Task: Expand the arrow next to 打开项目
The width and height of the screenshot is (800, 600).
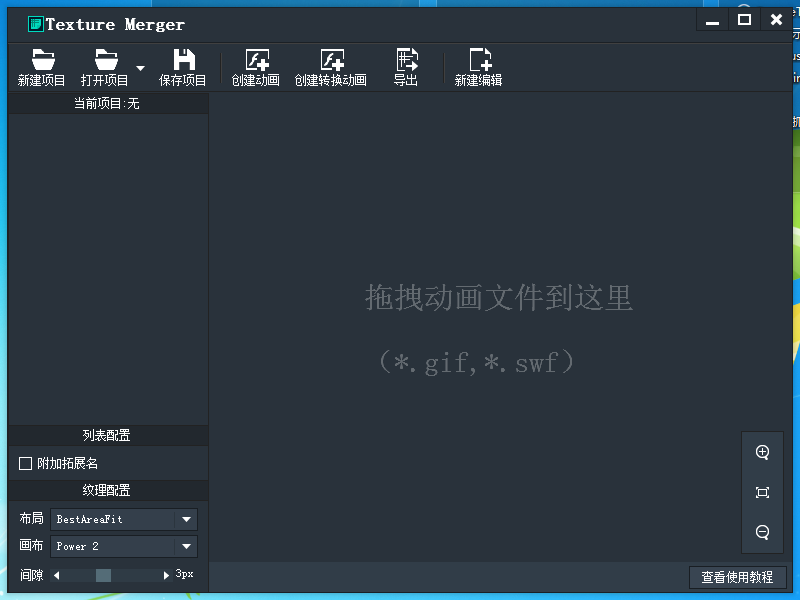Action: click(140, 67)
